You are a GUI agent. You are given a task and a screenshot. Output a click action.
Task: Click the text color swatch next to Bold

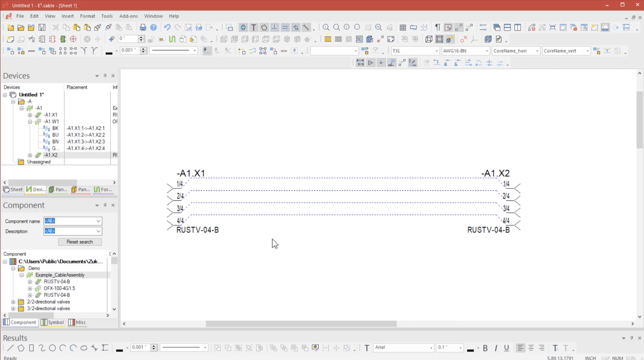click(470, 350)
